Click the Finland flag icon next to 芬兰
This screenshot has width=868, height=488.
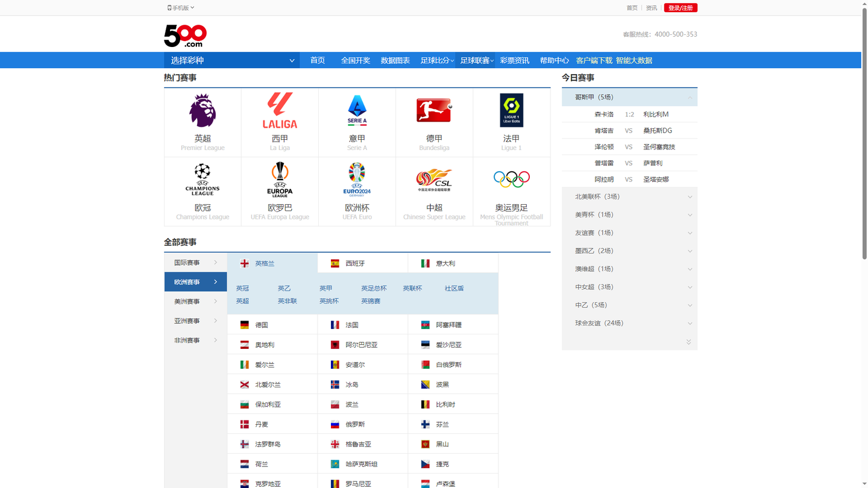425,424
